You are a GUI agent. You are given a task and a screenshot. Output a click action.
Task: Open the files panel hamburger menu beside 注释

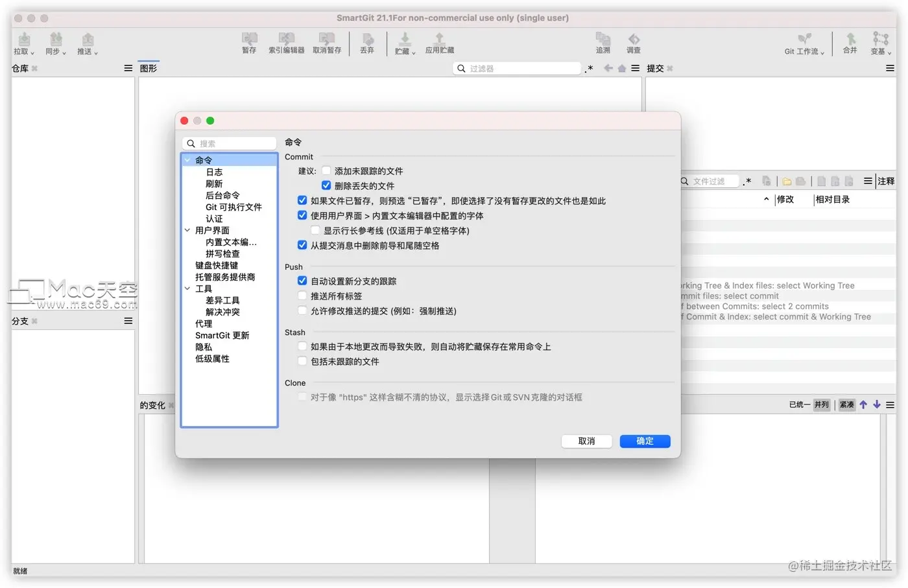868,182
